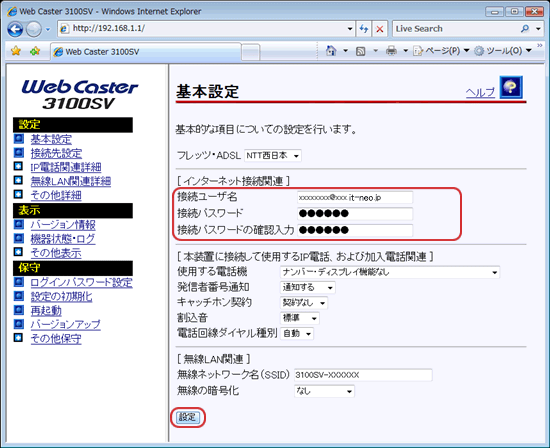This screenshot has width=550, height=448.
Task: Open the 電話回線ダイヤル種別 dropdown
Action: (297, 334)
